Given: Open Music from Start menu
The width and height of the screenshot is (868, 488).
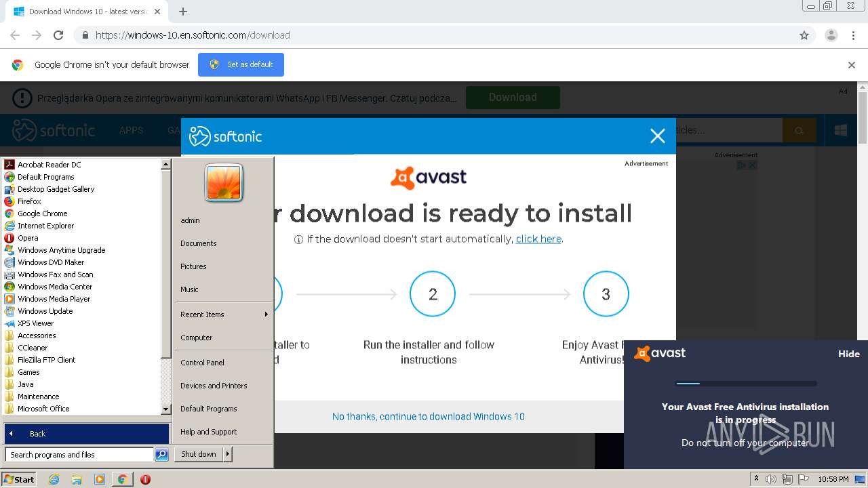Looking at the screenshot, I should [189, 289].
